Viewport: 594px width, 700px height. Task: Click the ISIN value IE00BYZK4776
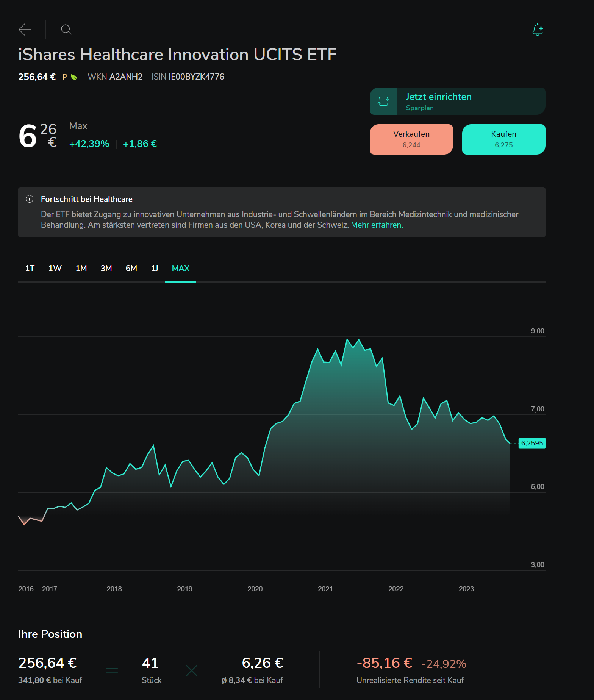pyautogui.click(x=196, y=77)
